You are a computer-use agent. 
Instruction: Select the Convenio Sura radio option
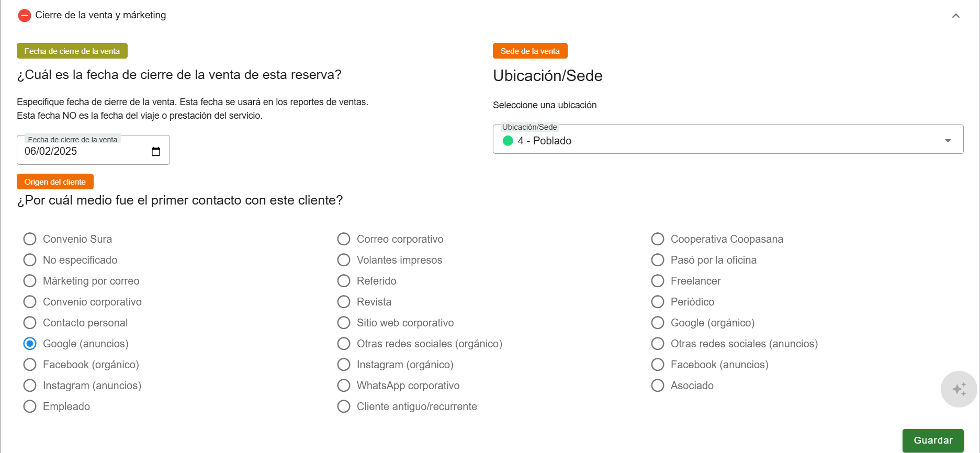tap(30, 239)
